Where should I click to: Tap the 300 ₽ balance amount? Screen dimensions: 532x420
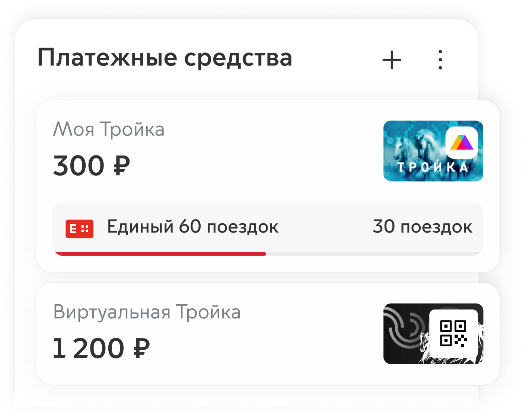pyautogui.click(x=92, y=166)
